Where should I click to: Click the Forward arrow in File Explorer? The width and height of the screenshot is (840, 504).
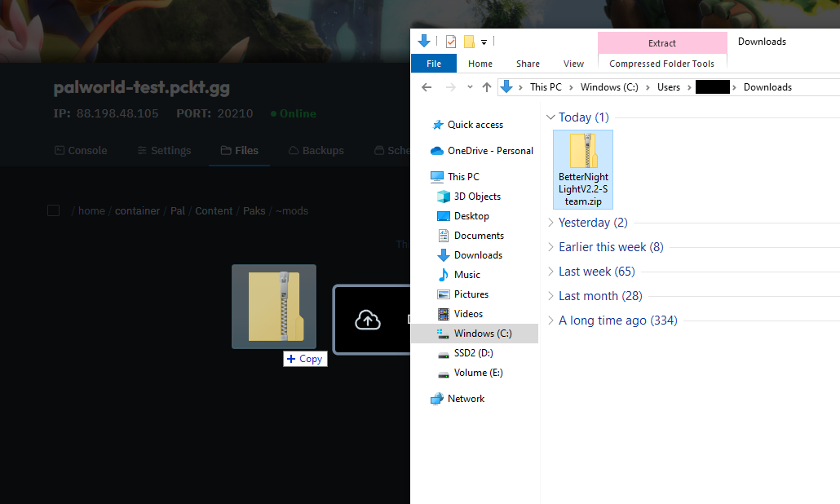(x=450, y=87)
